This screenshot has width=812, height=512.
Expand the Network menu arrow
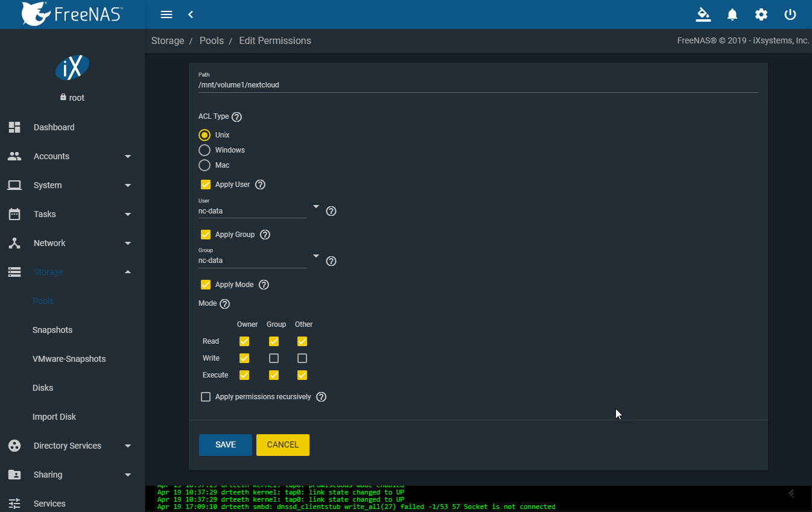128,244
